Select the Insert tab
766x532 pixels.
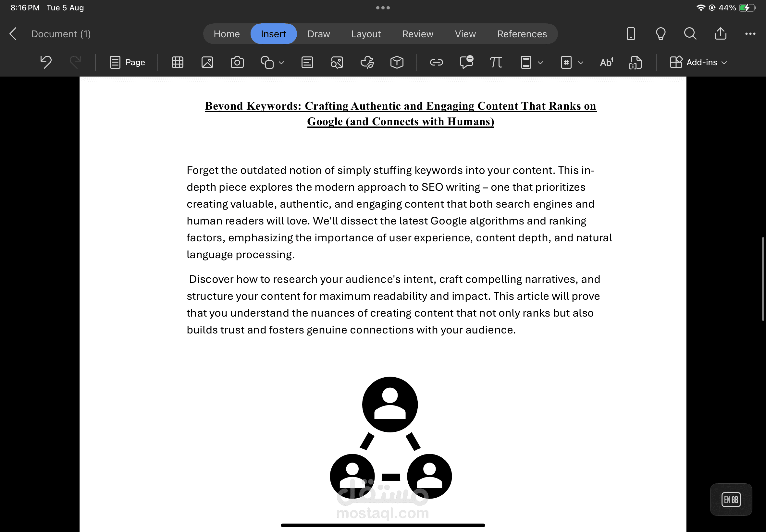click(x=273, y=34)
